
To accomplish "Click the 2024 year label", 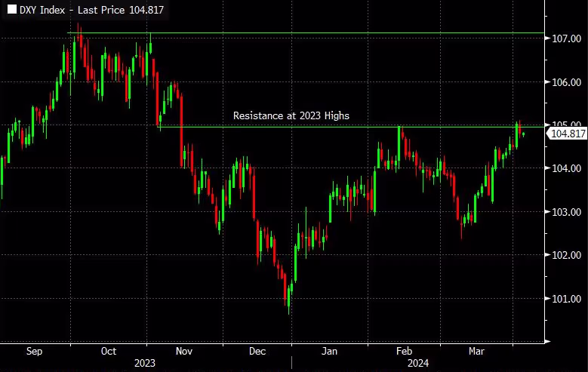I will (418, 363).
